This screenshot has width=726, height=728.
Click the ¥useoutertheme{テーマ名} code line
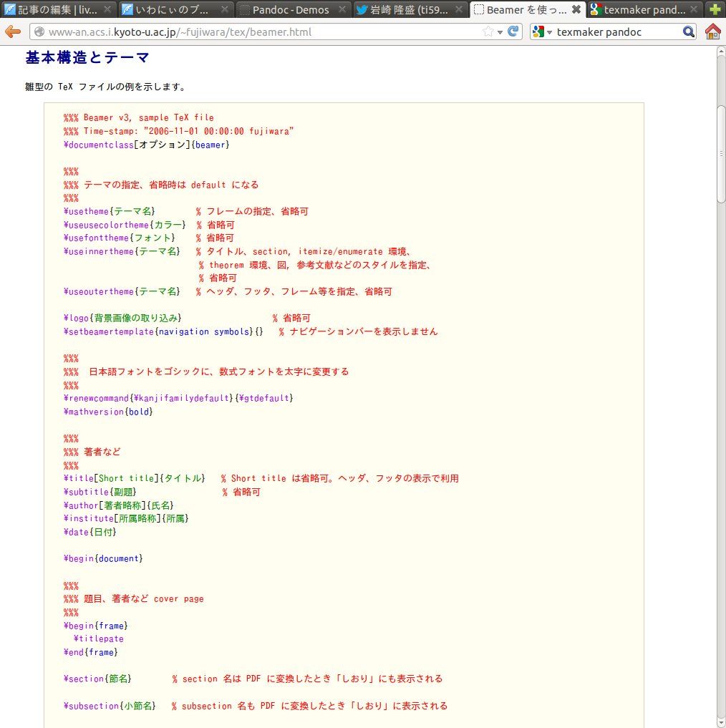tap(228, 291)
